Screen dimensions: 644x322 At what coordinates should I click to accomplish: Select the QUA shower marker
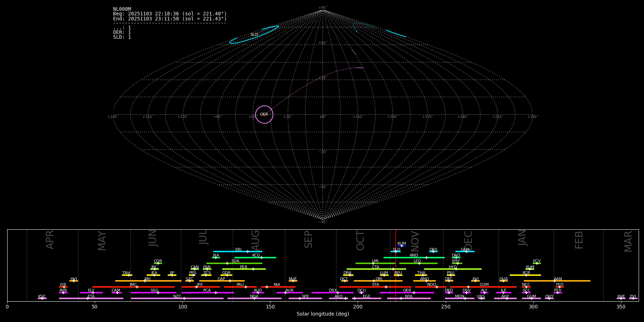503,281
